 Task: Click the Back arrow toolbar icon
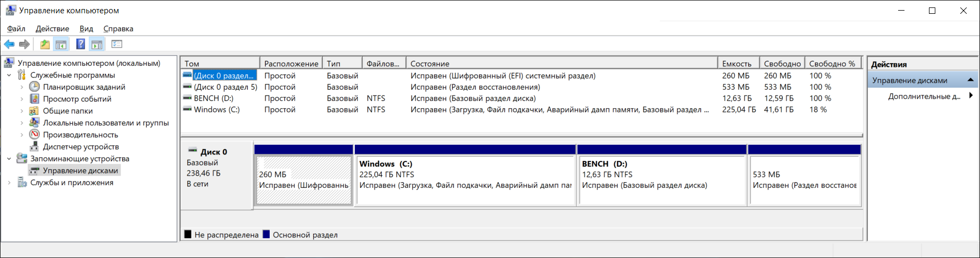tap(9, 44)
